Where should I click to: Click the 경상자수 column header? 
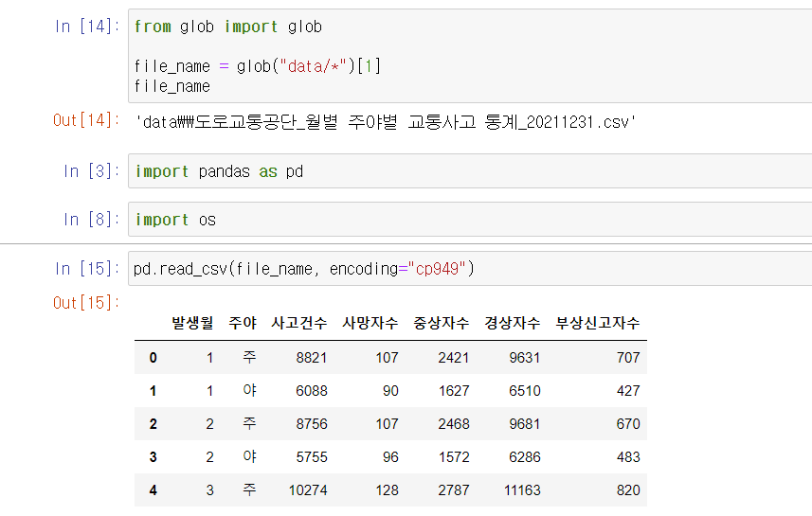click(513, 323)
